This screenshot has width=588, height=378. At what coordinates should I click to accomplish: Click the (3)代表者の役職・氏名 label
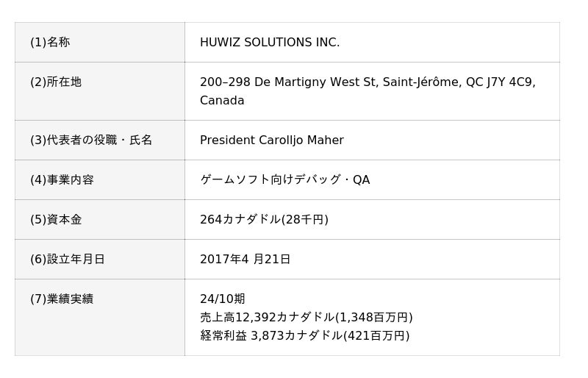(x=91, y=140)
